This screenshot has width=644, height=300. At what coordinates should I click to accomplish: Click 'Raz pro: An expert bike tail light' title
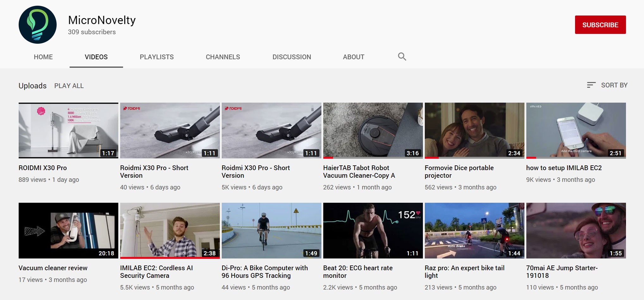click(x=464, y=272)
